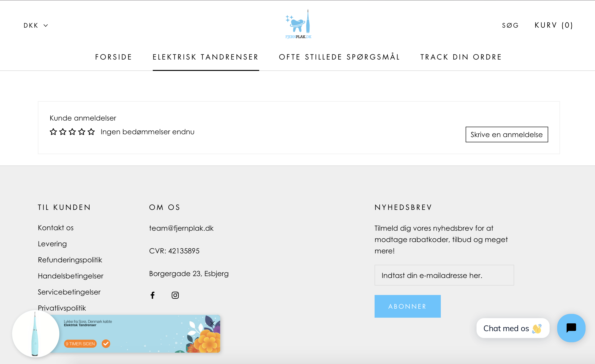The image size is (595, 364).
Task: Click the FjernPlak.dk tooth logo
Action: 298,24
